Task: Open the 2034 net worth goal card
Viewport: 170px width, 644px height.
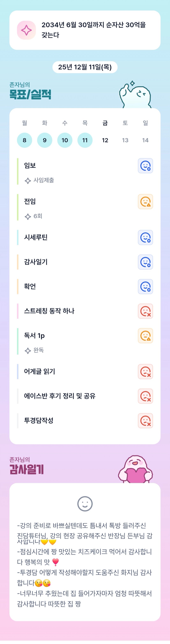Action: click(x=94, y=30)
